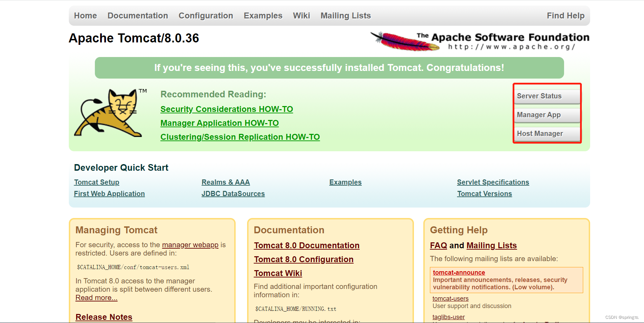The width and height of the screenshot is (644, 323).
Task: Open the Servlet Specifications link
Action: pos(493,182)
